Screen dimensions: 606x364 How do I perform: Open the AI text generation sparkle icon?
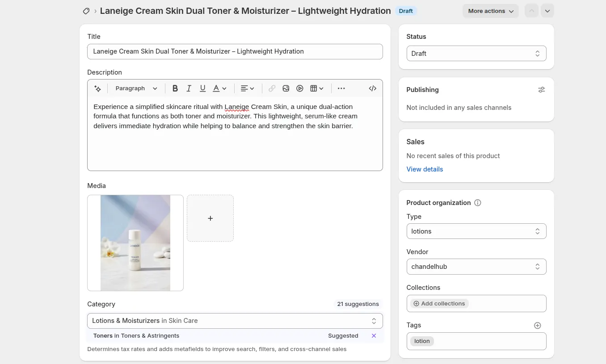(x=98, y=88)
